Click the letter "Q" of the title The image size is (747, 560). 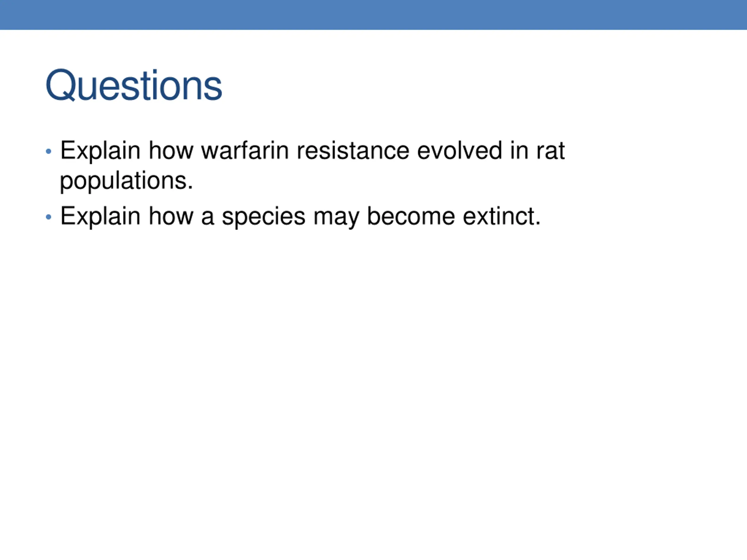coord(61,85)
